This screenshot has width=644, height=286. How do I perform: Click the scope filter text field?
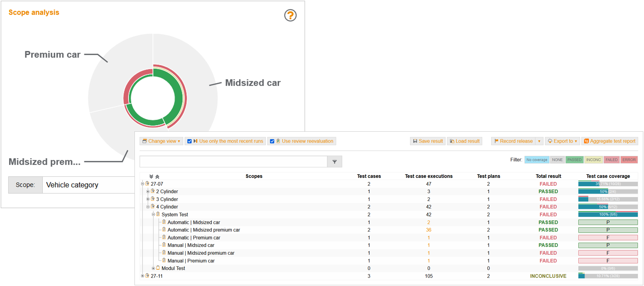tap(233, 162)
